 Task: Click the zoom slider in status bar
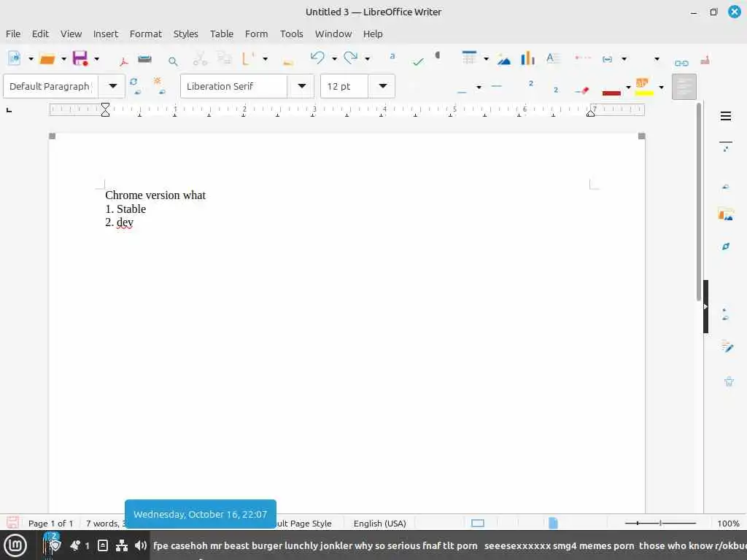click(660, 524)
